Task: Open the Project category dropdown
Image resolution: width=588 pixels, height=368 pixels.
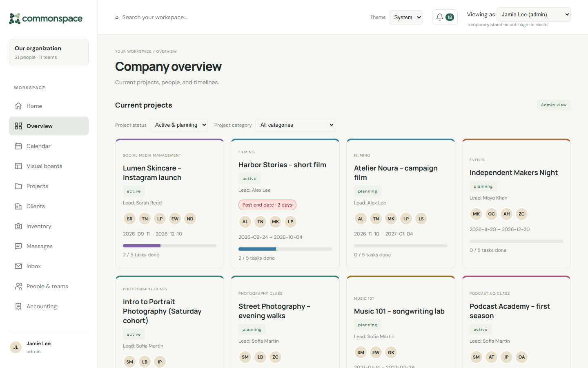Action: pos(295,125)
